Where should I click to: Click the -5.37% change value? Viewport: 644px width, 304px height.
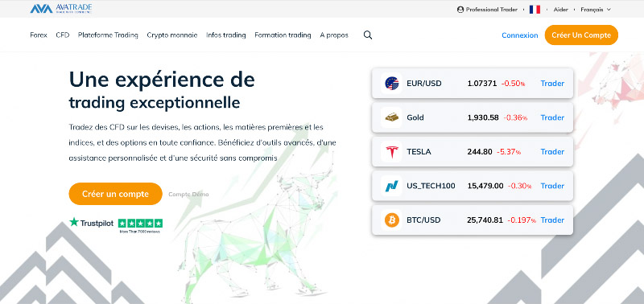509,152
